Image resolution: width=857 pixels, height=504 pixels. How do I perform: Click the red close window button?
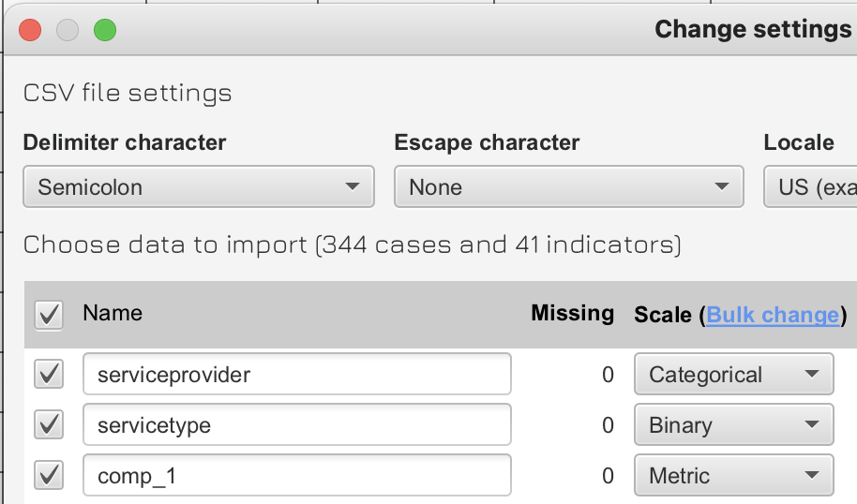(30, 30)
